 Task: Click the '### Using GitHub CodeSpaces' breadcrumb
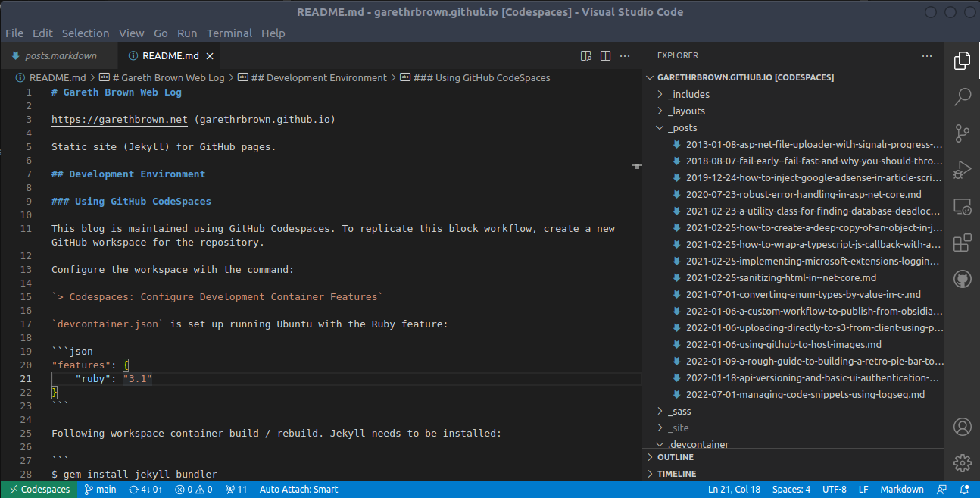pyautogui.click(x=475, y=77)
